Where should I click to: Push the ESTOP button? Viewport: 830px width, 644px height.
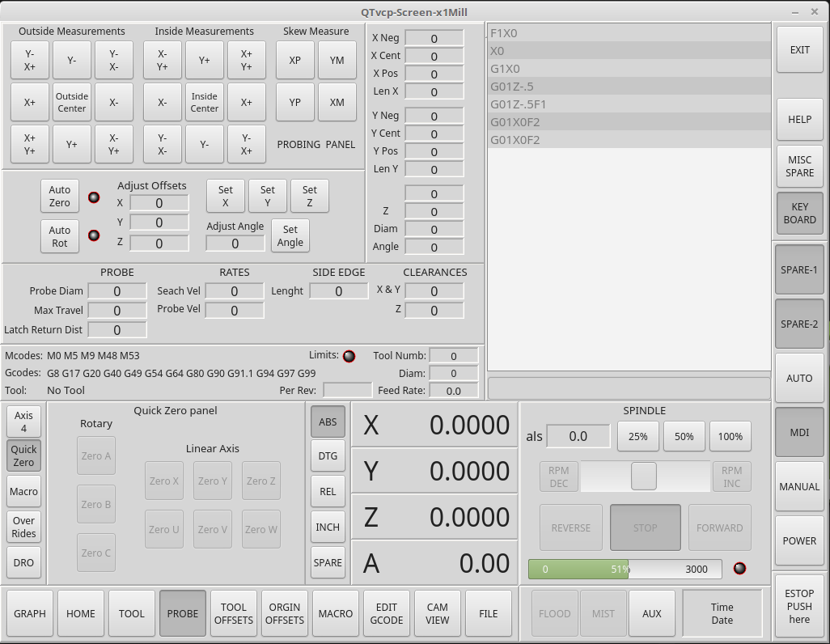pos(799,607)
